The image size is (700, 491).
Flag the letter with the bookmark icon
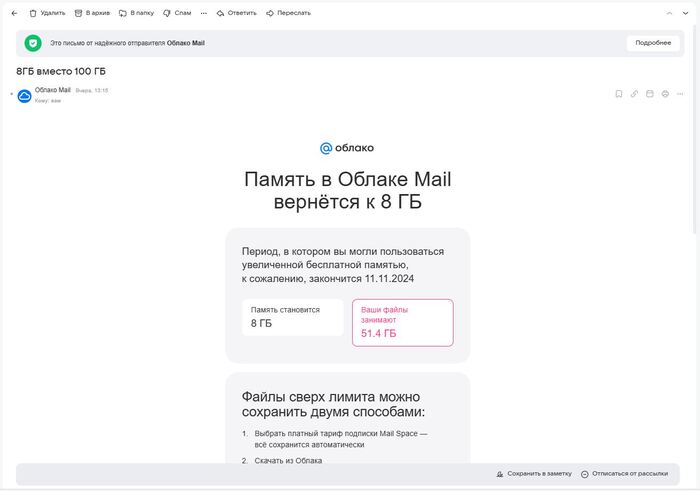619,94
